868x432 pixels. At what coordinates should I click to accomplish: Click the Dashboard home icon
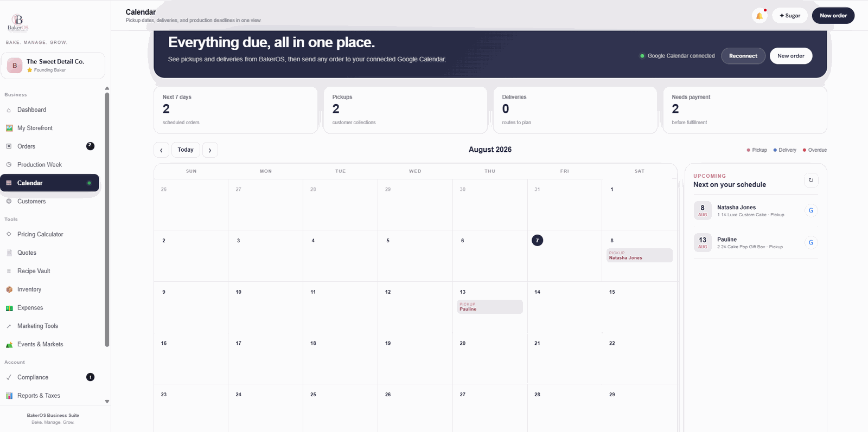click(x=9, y=110)
